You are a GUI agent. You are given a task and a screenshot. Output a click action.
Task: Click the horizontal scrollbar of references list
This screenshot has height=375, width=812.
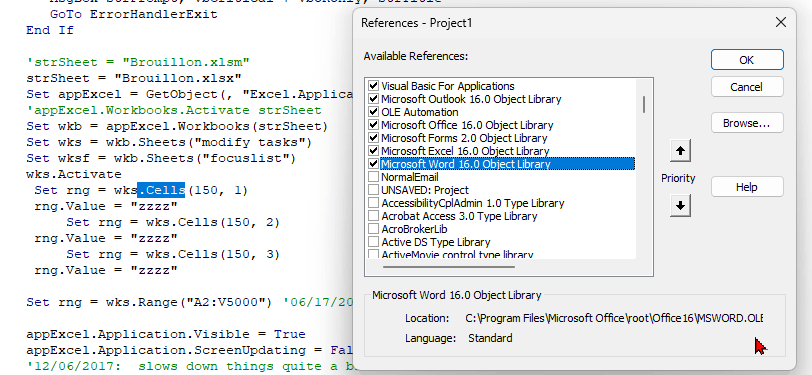click(x=449, y=267)
